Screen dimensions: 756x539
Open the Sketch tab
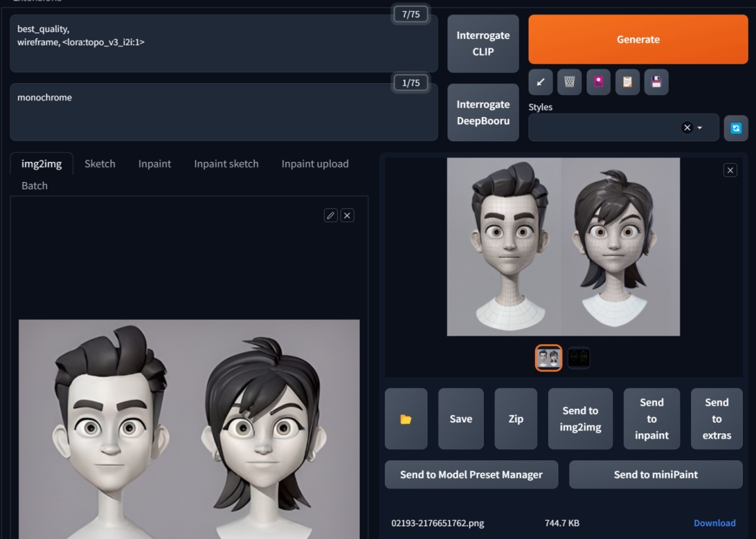100,164
